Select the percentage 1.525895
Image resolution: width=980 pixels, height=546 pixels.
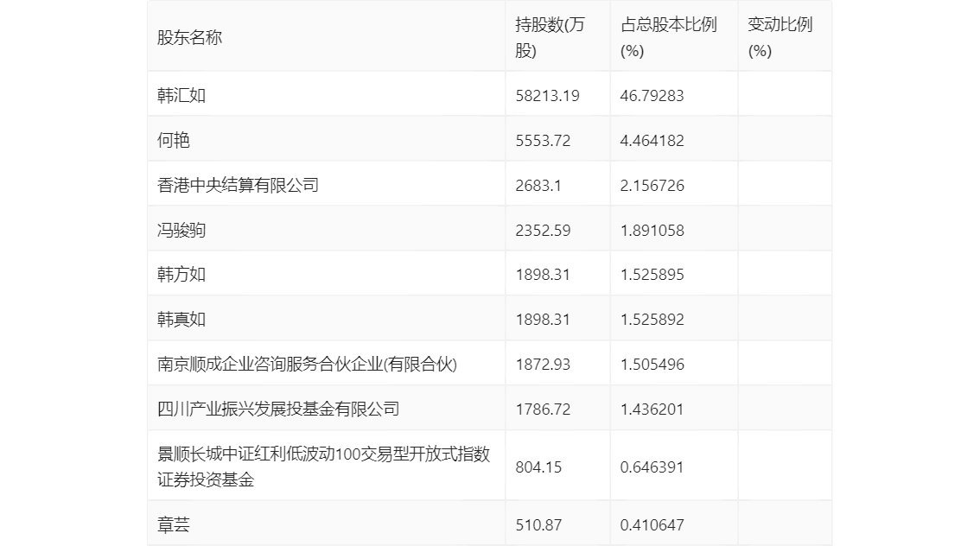click(652, 275)
